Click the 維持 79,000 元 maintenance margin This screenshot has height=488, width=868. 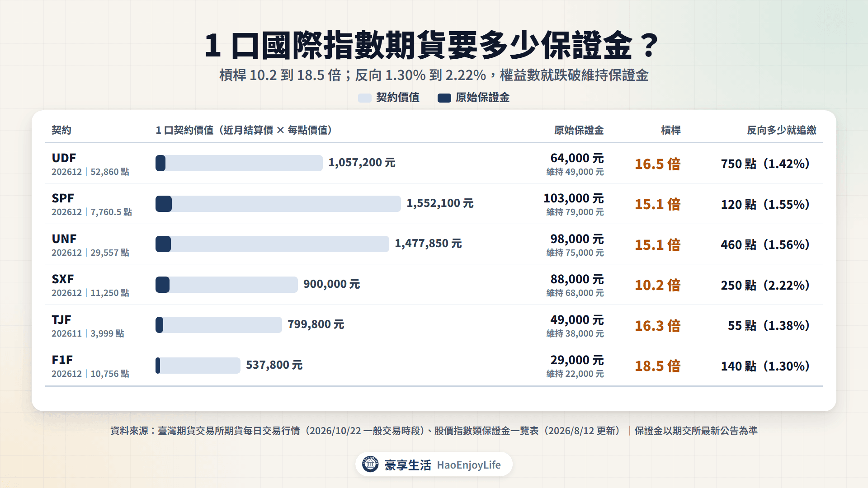[x=575, y=212]
